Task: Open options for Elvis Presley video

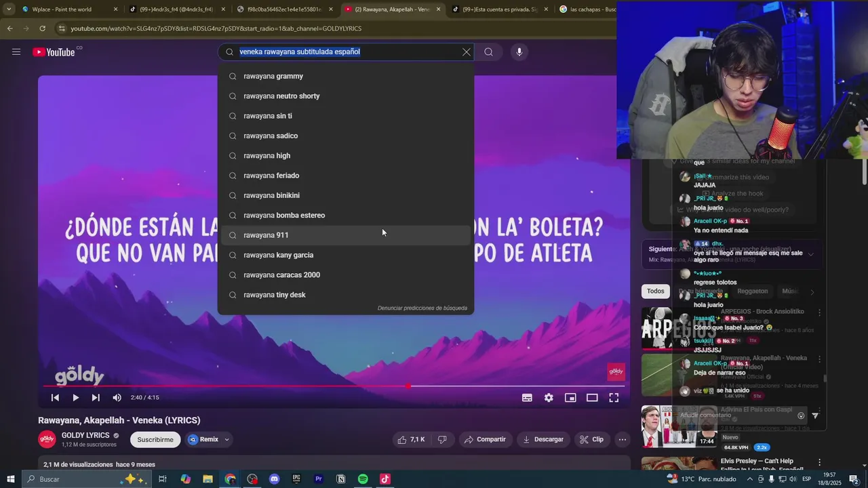Action: [819, 462]
